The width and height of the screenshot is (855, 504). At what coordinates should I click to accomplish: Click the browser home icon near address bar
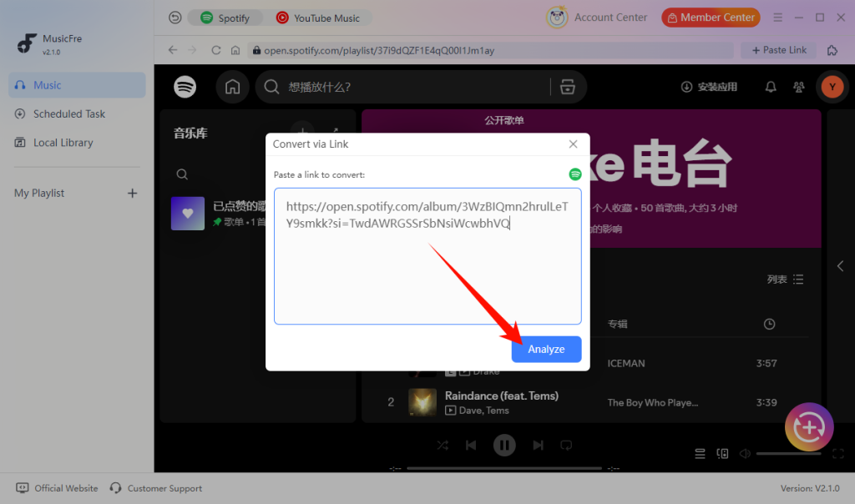point(235,50)
